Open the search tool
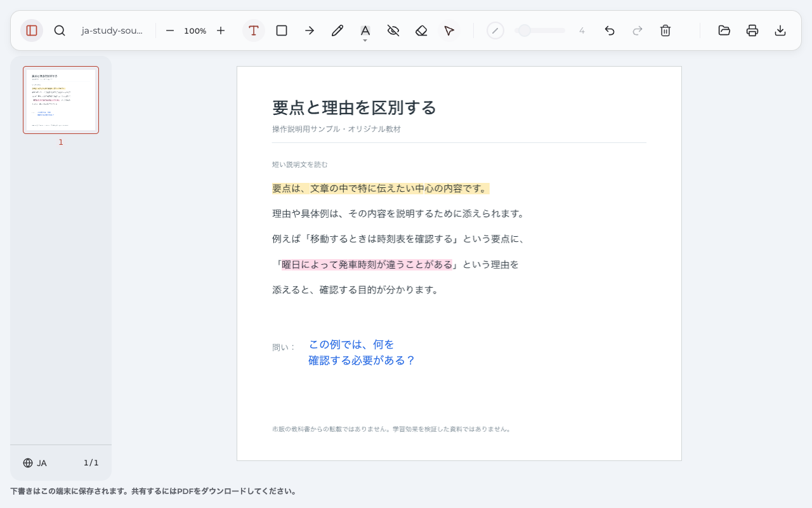The height and width of the screenshot is (508, 812). point(60,30)
